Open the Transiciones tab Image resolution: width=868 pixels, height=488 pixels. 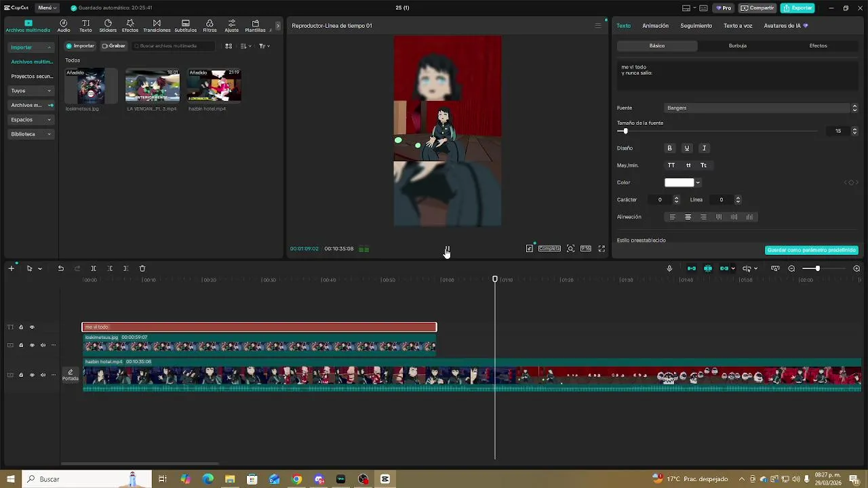point(157,26)
